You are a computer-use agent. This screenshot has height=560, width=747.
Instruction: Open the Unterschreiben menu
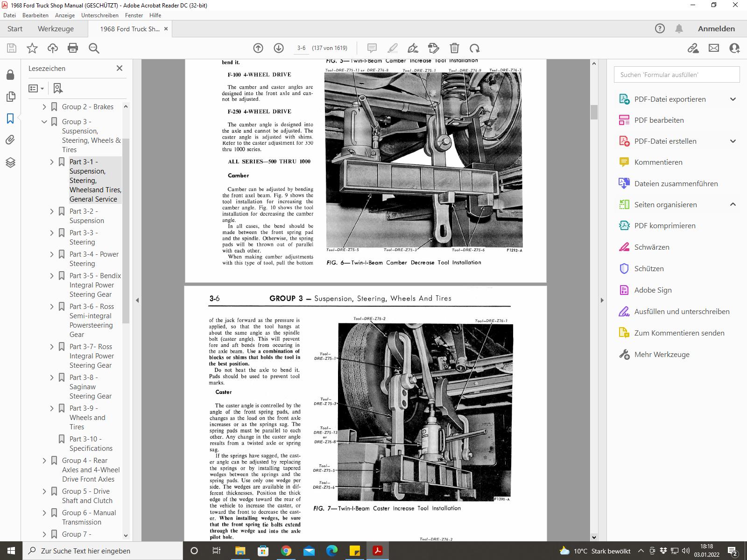pos(100,15)
